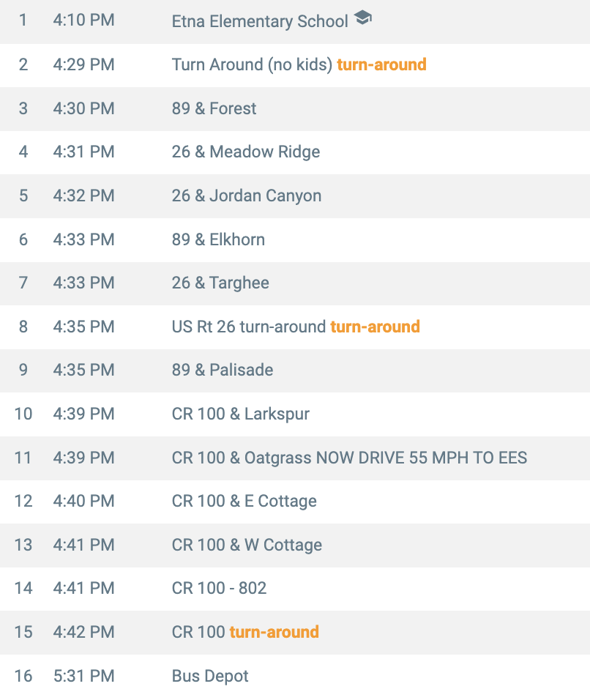This screenshot has height=700, width=590.
Task: Click the CR 100 & W Cottage stop
Action: (247, 545)
